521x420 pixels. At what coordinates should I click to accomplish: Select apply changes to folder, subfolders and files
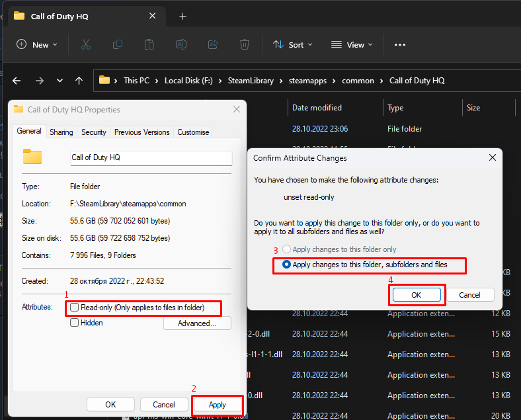tap(287, 265)
